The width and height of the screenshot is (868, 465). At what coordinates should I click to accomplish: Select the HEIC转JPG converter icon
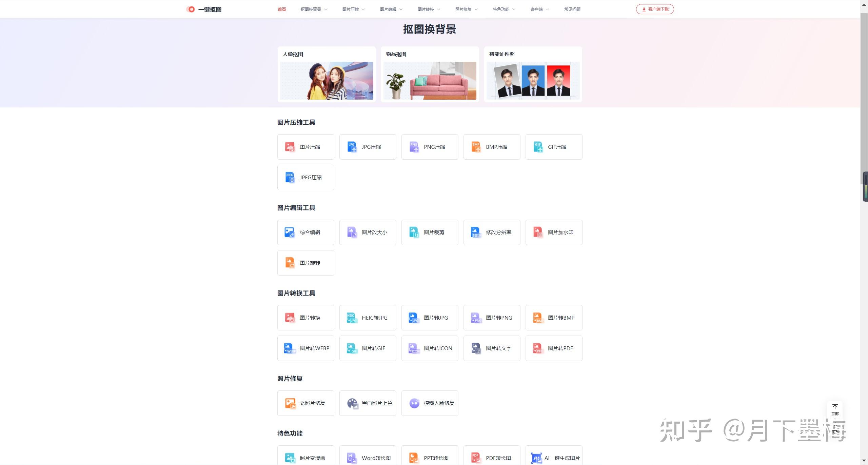tap(352, 318)
